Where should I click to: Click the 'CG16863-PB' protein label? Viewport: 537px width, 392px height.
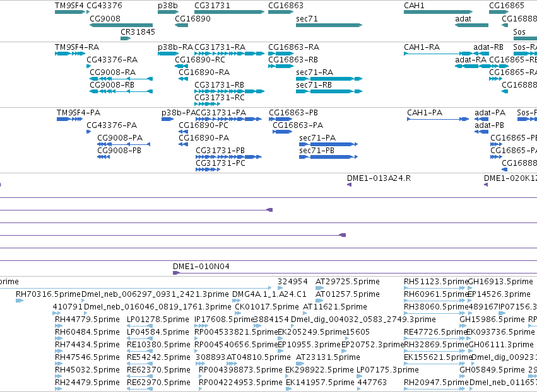tap(293, 113)
